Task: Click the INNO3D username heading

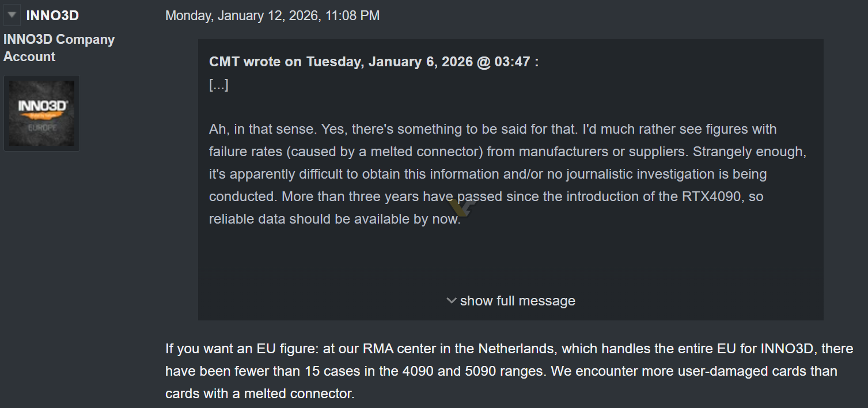Action: point(52,16)
